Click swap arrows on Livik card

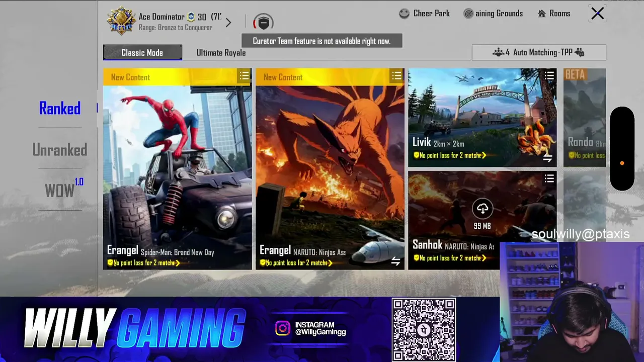point(548,158)
